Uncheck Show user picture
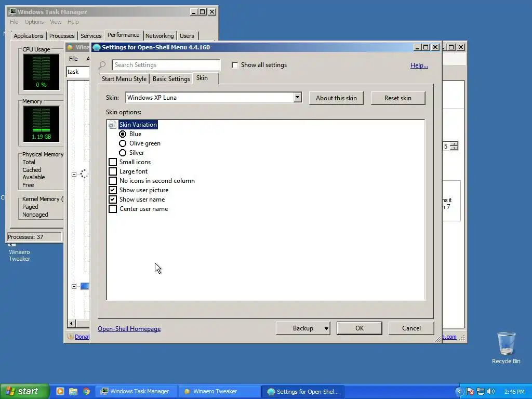The width and height of the screenshot is (532, 399). point(113,190)
